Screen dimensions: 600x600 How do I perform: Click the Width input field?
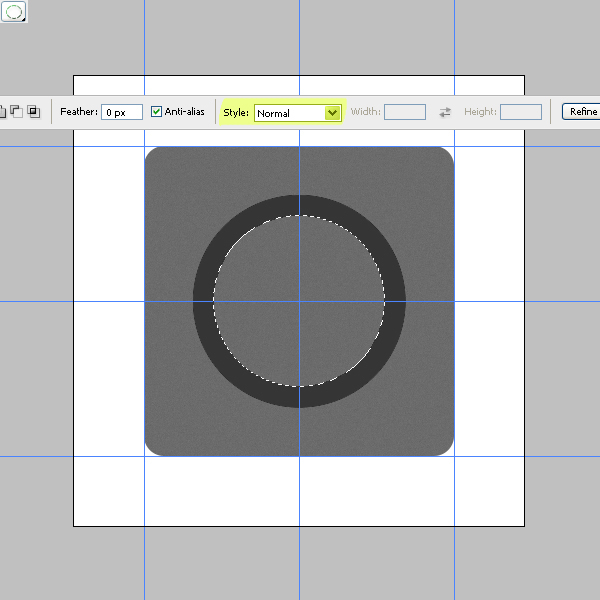click(x=405, y=112)
